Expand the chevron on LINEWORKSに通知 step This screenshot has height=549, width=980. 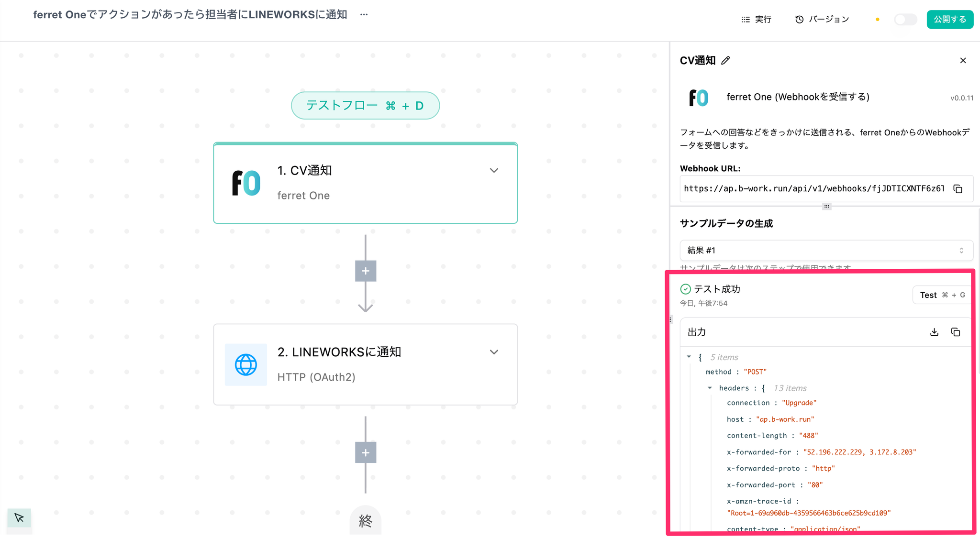click(494, 352)
